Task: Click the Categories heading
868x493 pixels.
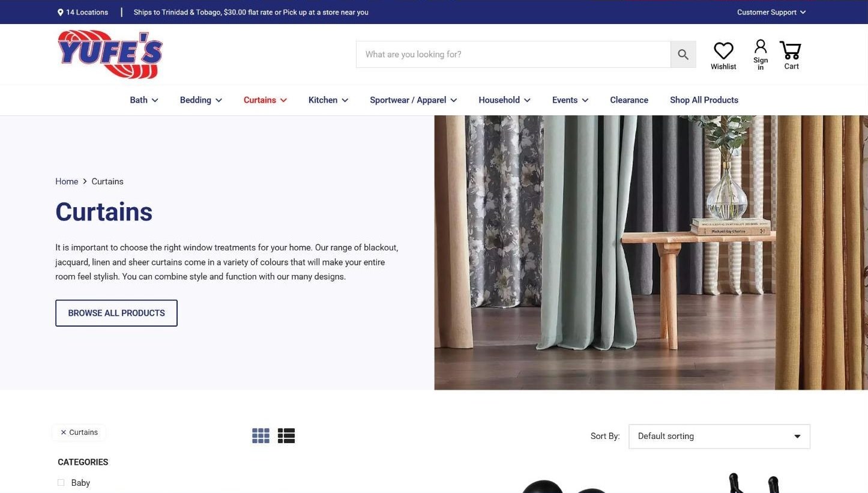Action: pyautogui.click(x=83, y=462)
